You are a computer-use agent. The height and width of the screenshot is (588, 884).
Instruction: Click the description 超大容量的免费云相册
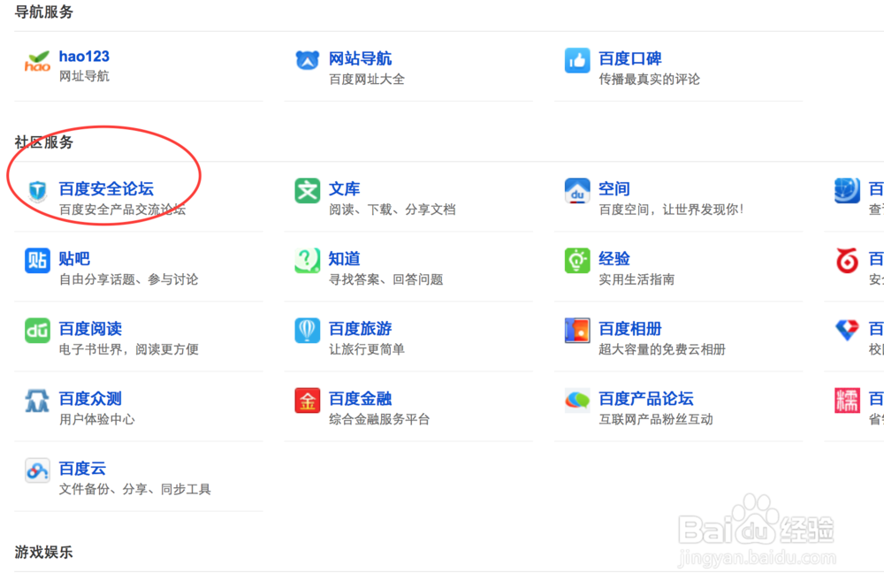(662, 349)
